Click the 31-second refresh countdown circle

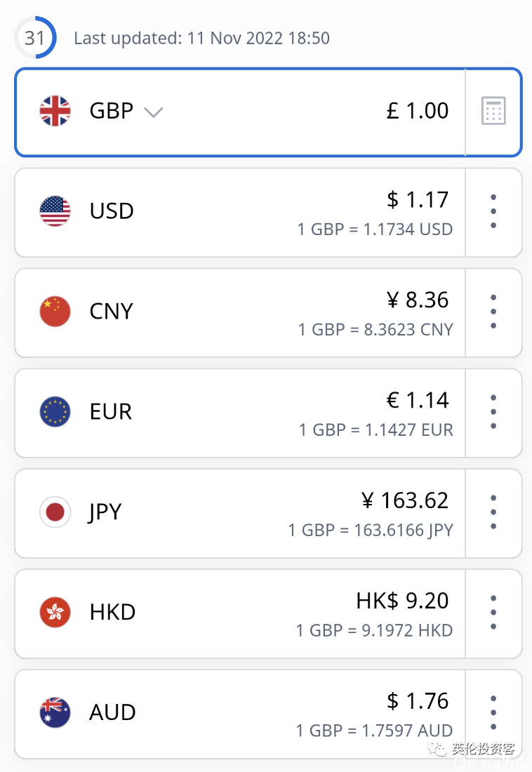[x=35, y=38]
